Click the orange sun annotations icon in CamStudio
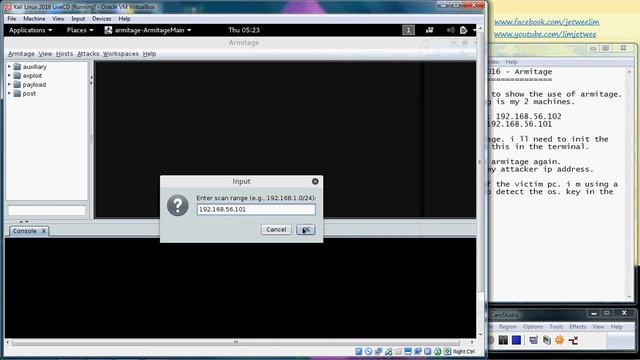The width and height of the screenshot is (640, 360). coord(559,340)
